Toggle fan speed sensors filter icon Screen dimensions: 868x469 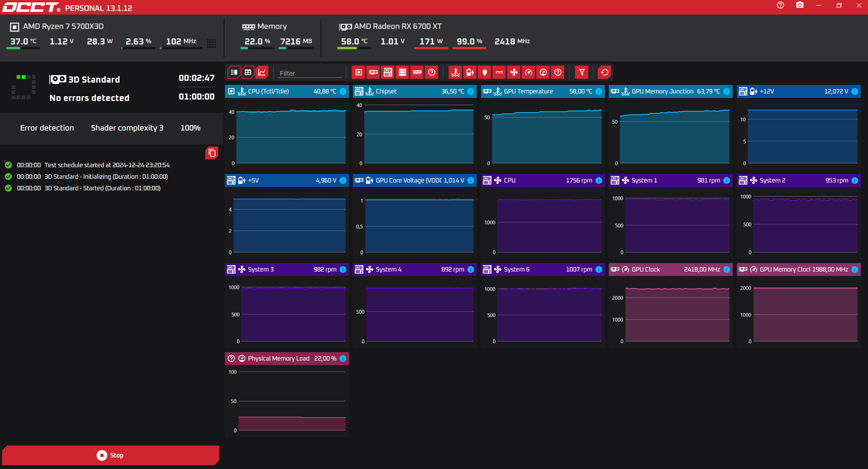point(514,72)
